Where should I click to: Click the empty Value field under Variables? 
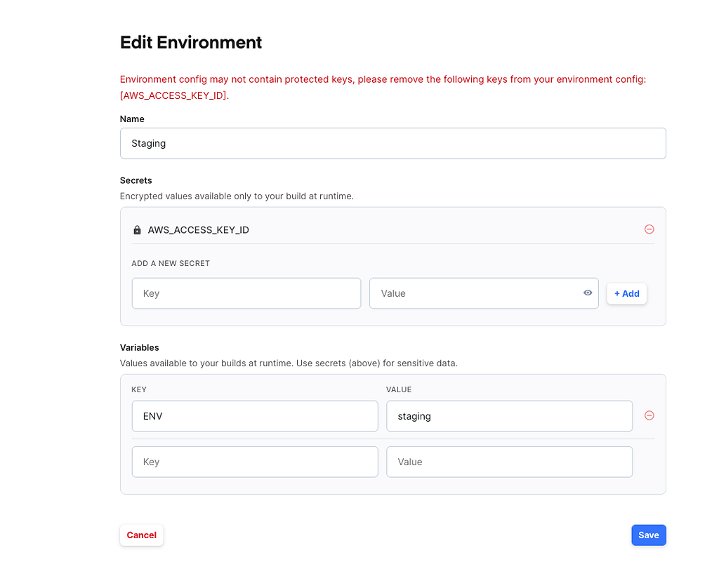(x=509, y=462)
